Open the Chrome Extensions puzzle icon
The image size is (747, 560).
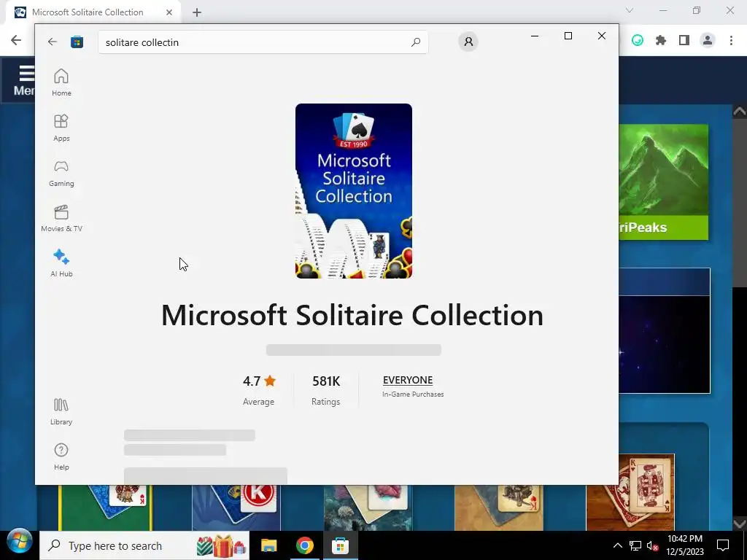661,41
